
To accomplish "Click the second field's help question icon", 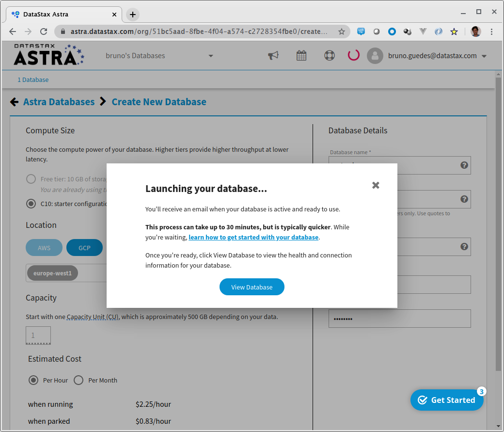I will click(464, 199).
